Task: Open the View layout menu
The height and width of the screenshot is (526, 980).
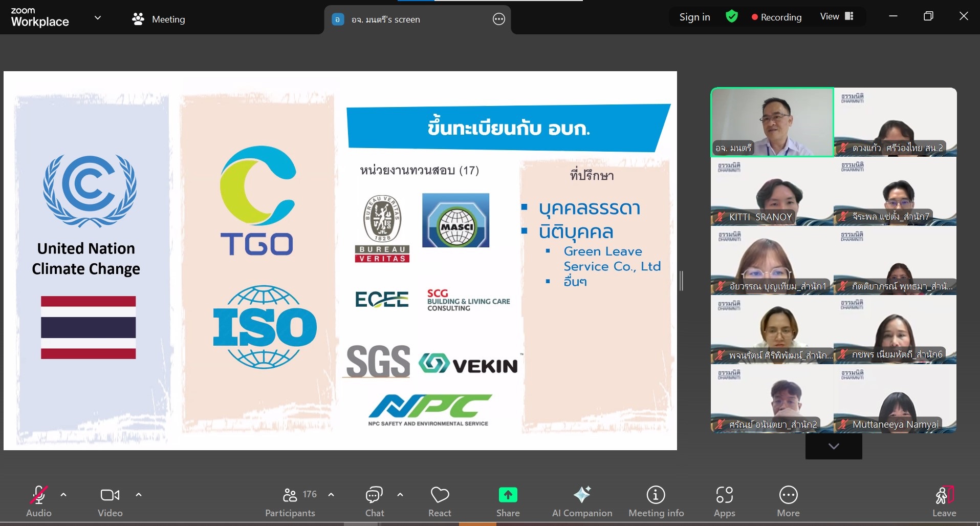Action: point(837,16)
